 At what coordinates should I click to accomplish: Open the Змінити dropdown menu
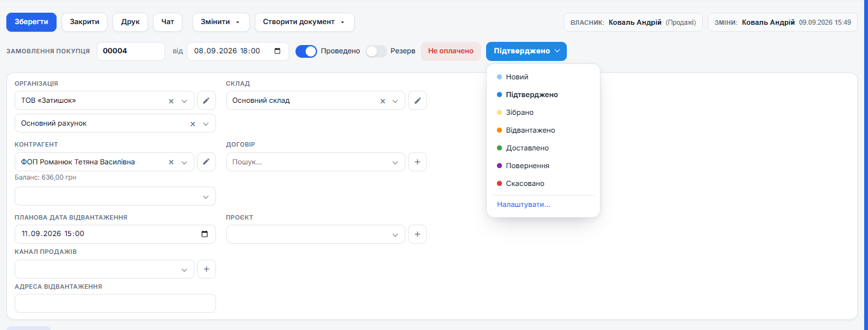220,22
